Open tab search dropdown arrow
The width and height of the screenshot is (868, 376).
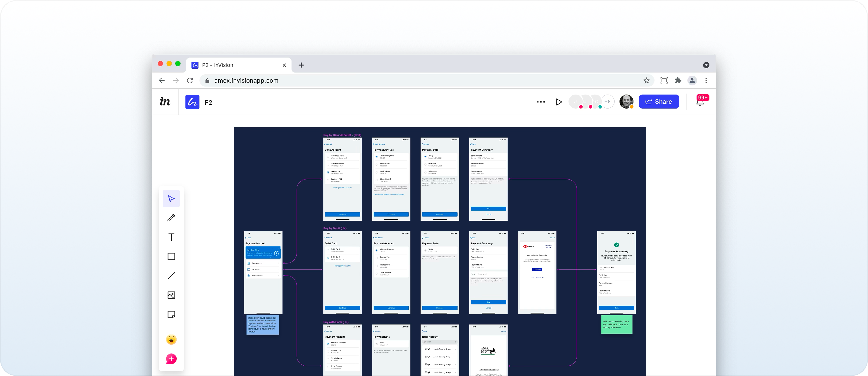pos(706,65)
